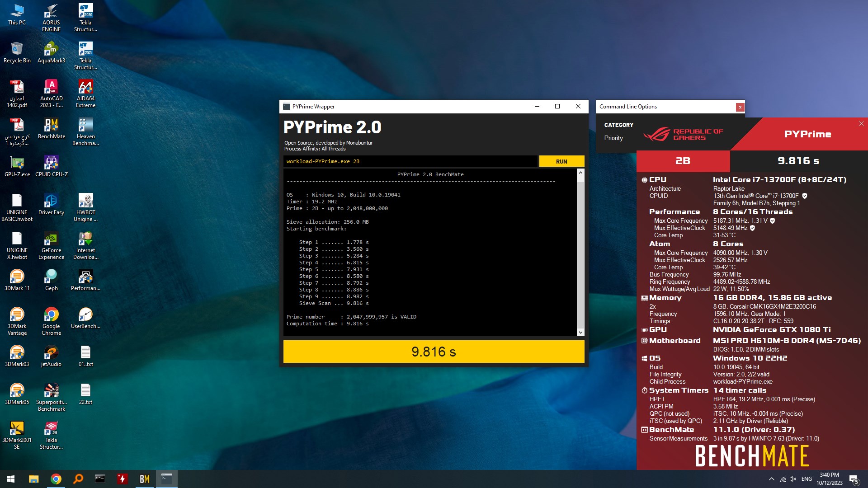This screenshot has height=488, width=868.
Task: Launch AutoCAD 2023 shortcut
Action: click(x=51, y=94)
